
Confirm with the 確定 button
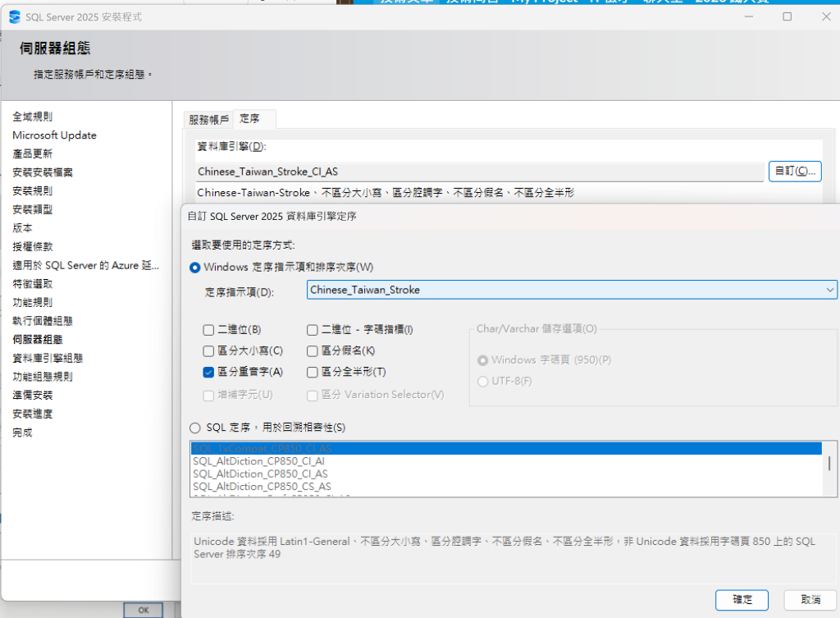coord(742,600)
